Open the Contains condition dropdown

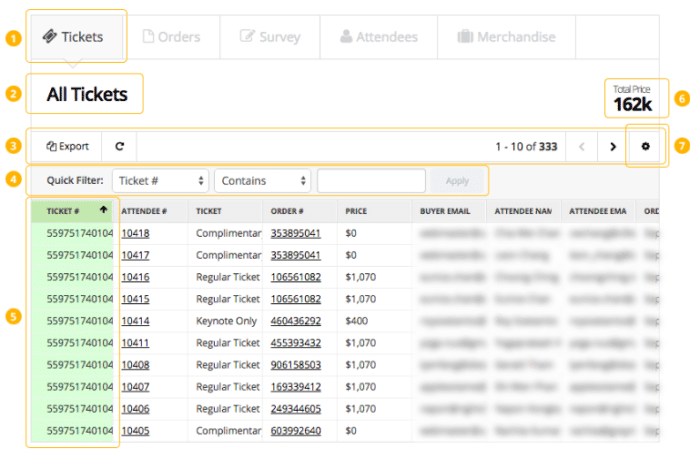(x=263, y=181)
